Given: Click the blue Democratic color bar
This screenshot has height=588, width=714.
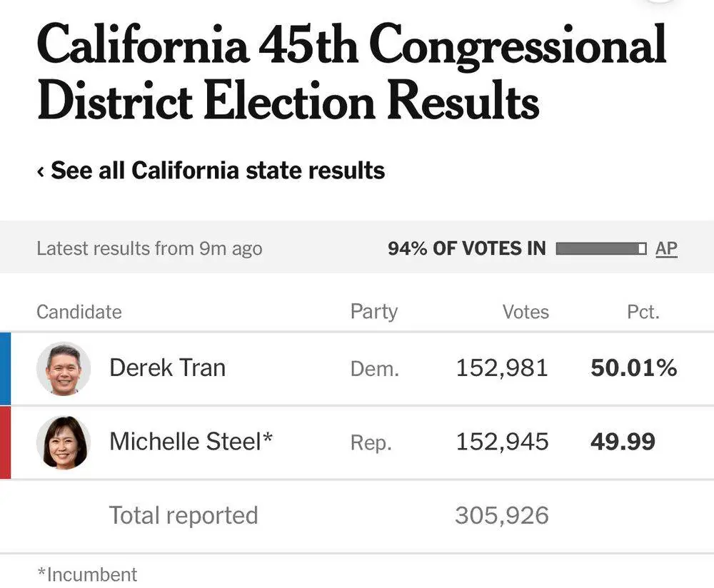Looking at the screenshot, I should (x=5, y=368).
